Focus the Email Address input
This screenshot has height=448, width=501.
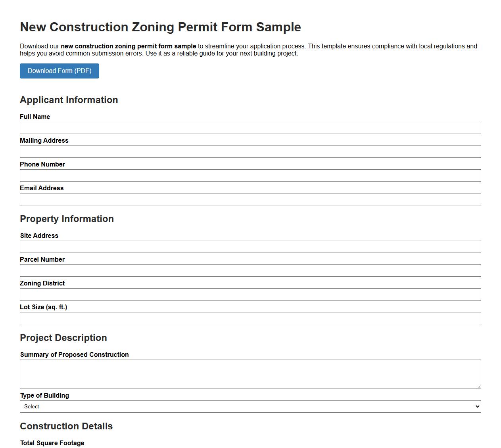click(x=250, y=199)
